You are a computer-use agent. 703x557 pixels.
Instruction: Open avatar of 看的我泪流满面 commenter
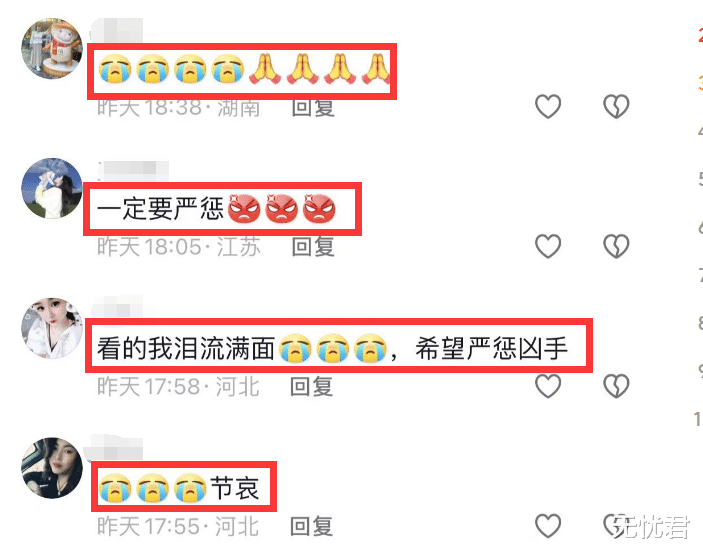coord(52,328)
